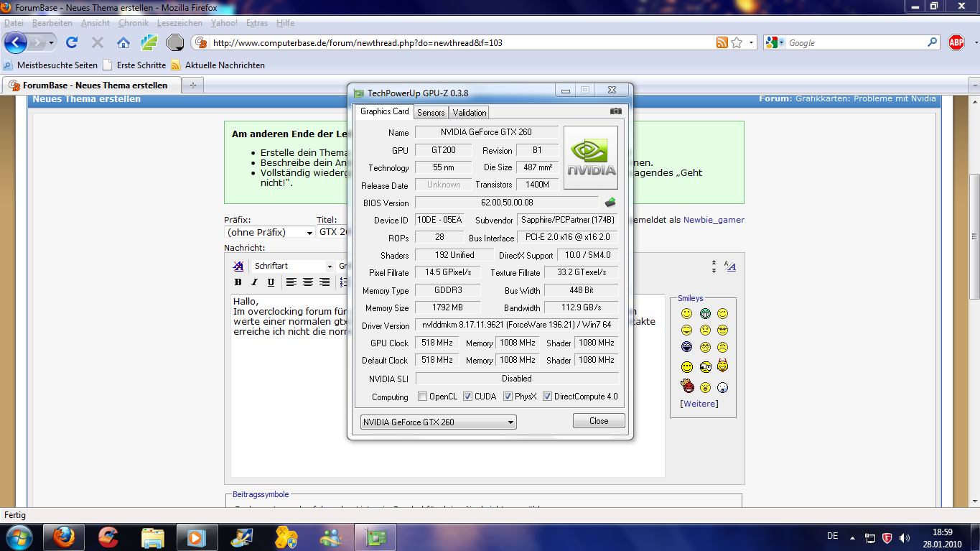This screenshot has height=551, width=980.
Task: Click Firefox icon in the taskbar
Action: pyautogui.click(x=65, y=537)
